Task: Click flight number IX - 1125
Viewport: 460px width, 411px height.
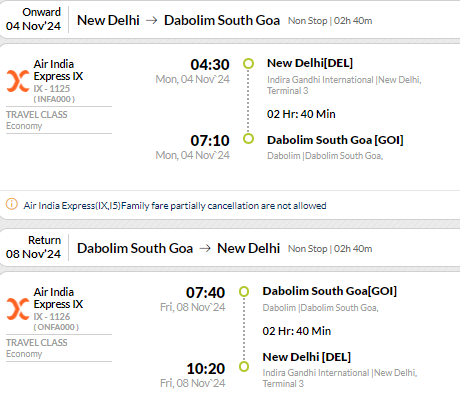Action: pyautogui.click(x=52, y=89)
